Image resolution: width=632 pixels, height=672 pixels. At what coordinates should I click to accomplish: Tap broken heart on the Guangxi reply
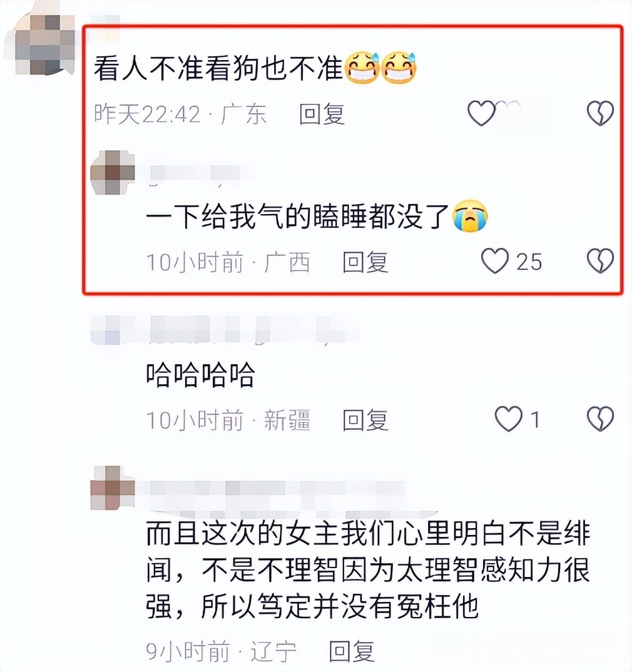tap(600, 261)
